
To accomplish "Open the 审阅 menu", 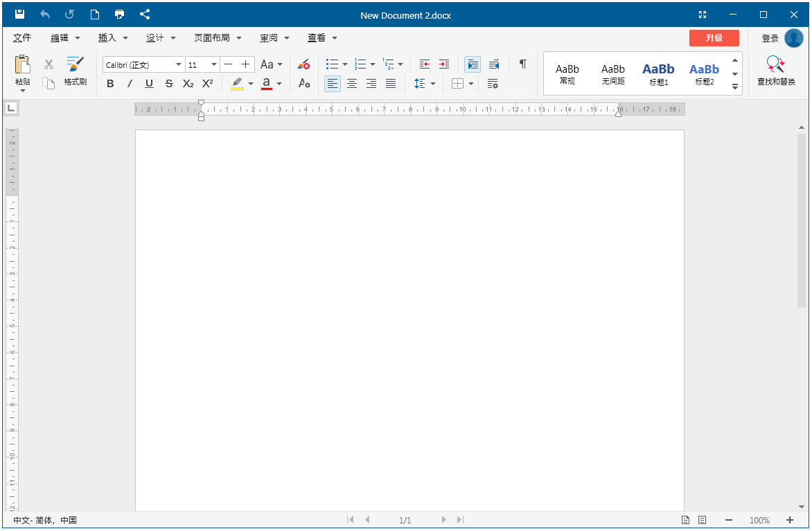I will (x=274, y=38).
